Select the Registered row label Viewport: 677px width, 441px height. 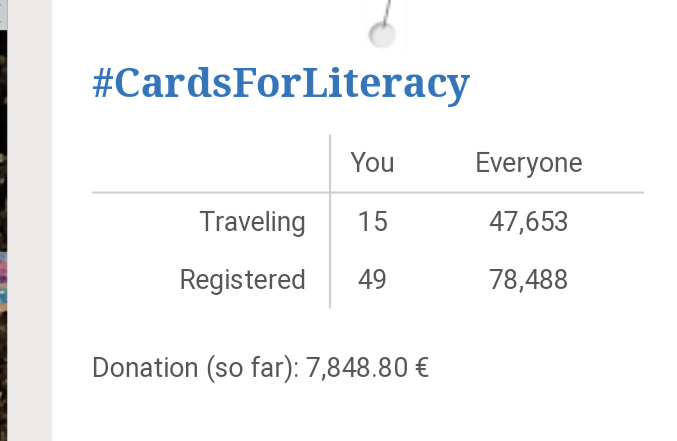(x=243, y=280)
